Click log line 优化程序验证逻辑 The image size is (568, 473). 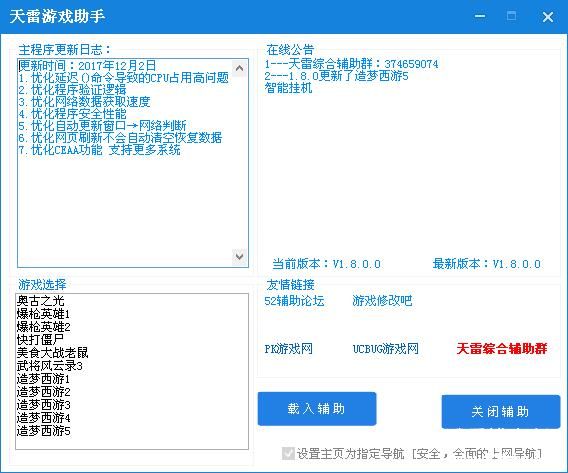point(72,89)
